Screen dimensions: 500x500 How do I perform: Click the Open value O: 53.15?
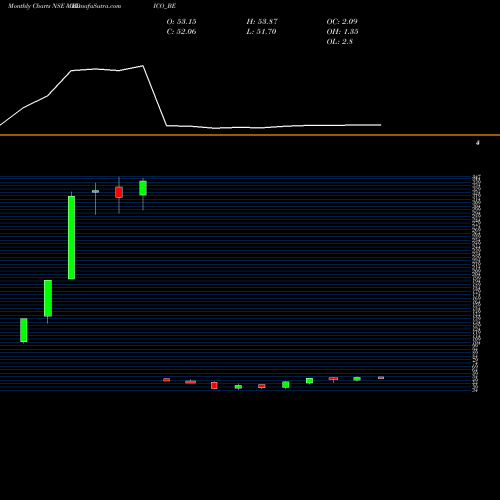181,22
